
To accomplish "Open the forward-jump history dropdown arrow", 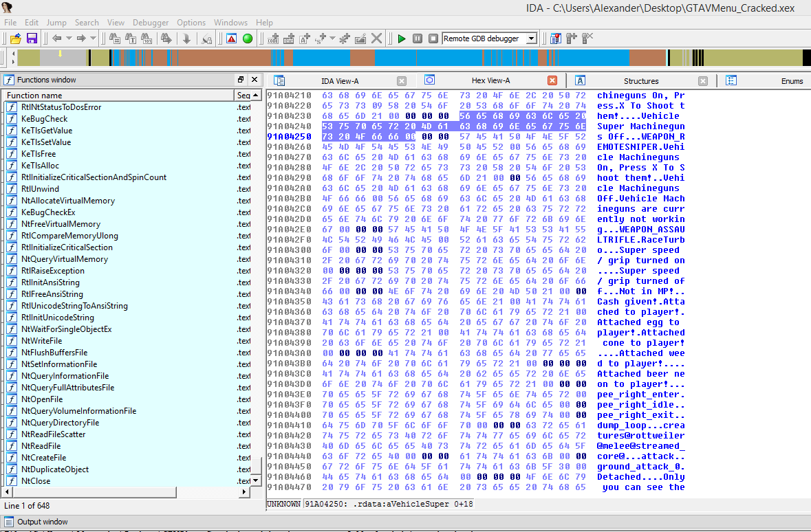I will point(93,38).
